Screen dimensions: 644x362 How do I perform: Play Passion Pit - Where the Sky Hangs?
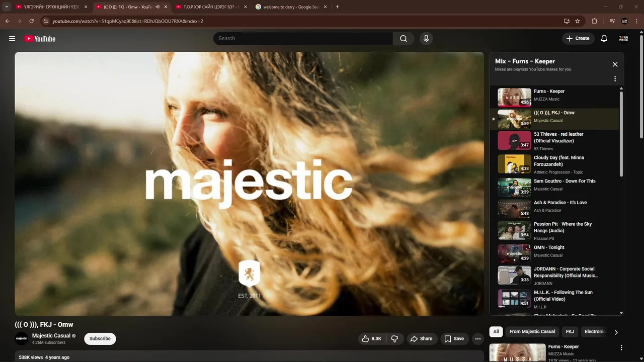coord(554,231)
